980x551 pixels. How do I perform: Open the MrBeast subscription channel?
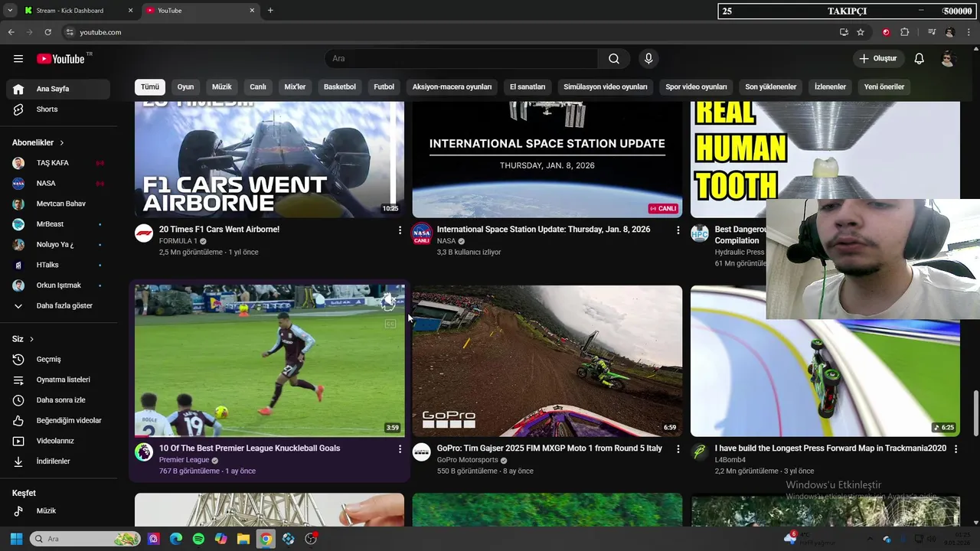click(x=57, y=224)
